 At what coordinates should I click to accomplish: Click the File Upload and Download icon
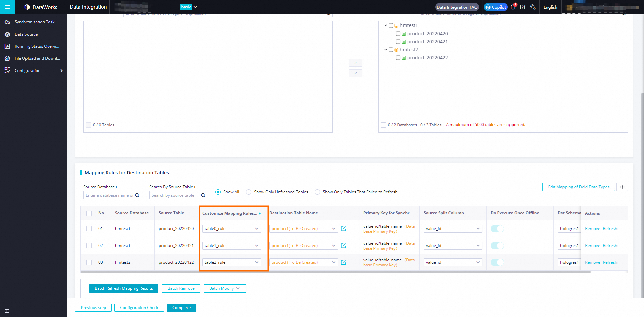pyautogui.click(x=7, y=58)
